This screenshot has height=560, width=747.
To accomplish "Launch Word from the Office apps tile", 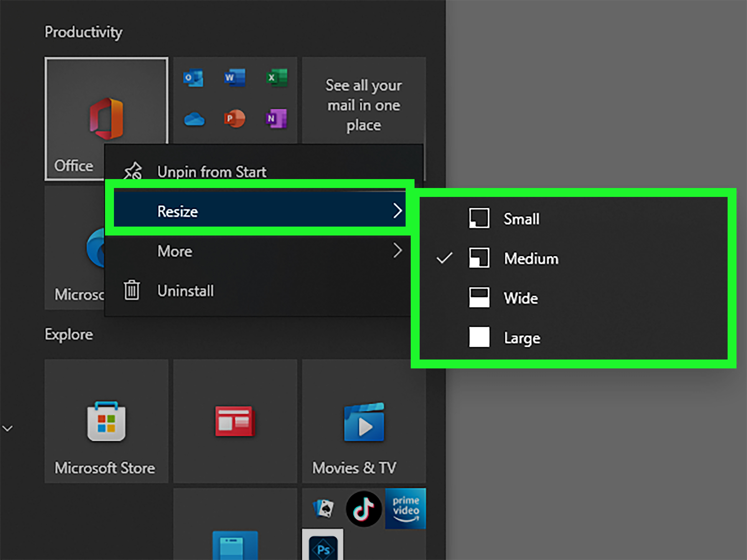I will (x=235, y=78).
